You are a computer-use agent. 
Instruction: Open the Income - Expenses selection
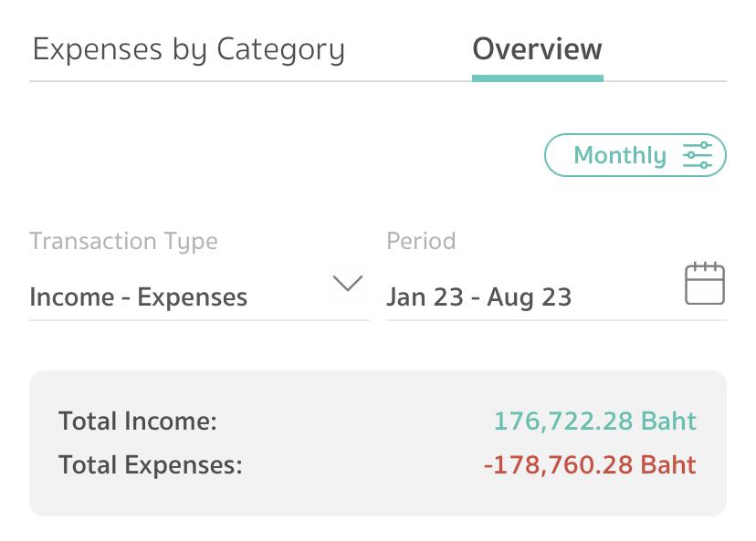click(139, 297)
